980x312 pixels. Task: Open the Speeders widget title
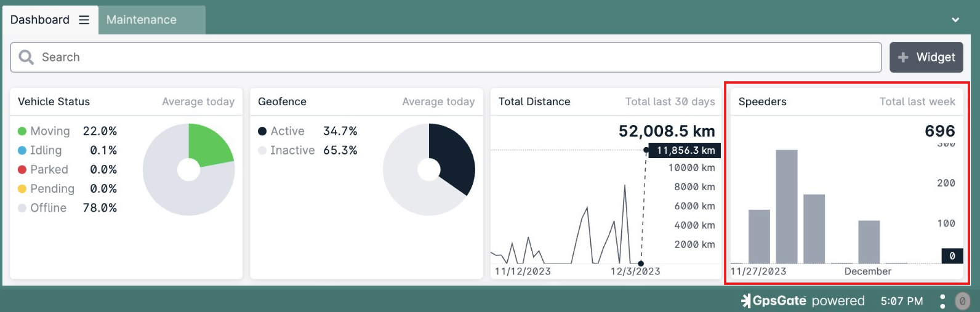762,102
